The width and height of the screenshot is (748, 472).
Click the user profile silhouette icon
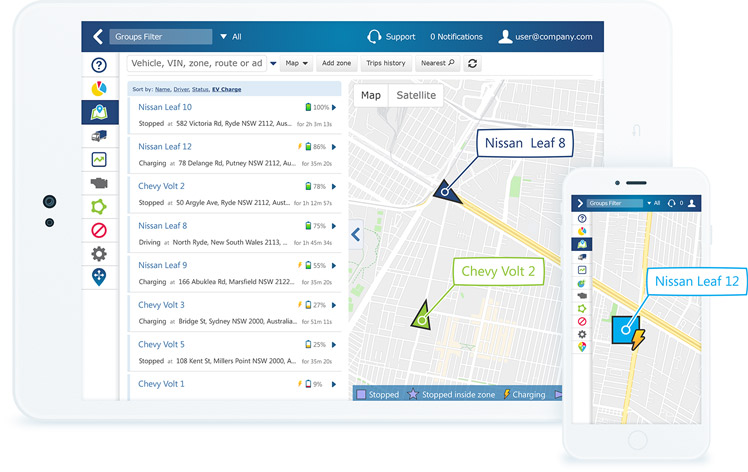point(505,37)
